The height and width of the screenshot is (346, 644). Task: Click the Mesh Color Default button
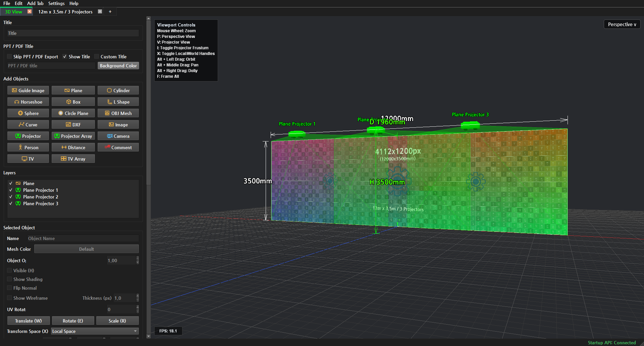[87, 249]
